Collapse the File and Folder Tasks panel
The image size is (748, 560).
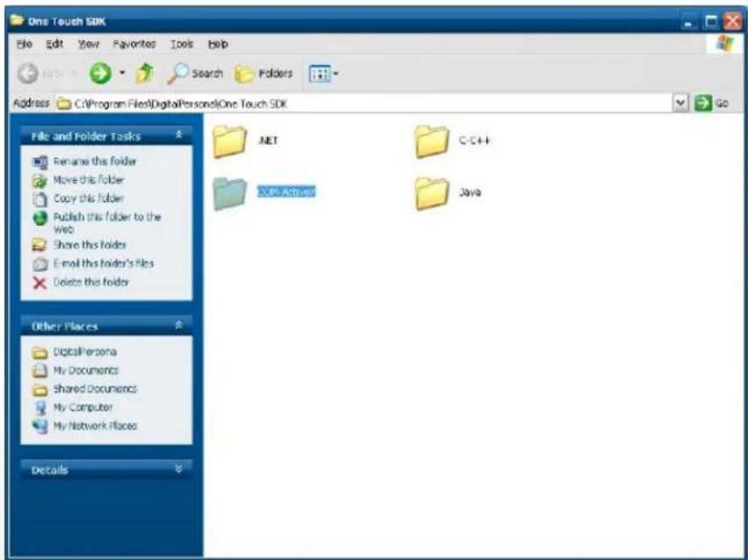pos(179,135)
